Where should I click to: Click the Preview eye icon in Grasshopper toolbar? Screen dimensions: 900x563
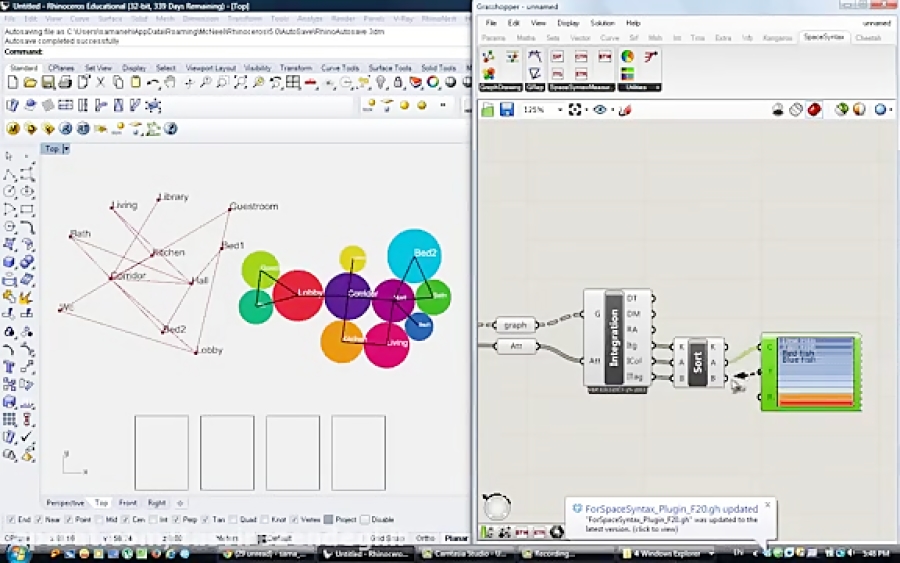pyautogui.click(x=600, y=110)
